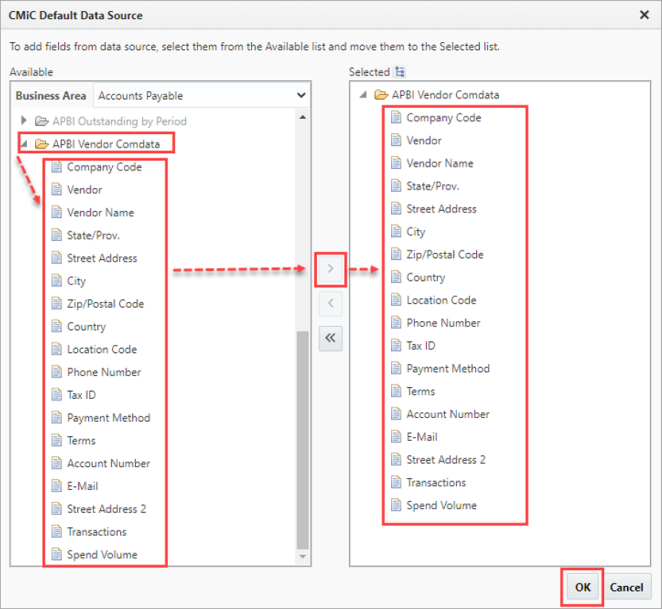Screen dimensions: 662x609
Task: Select Spend Volume in Available list
Action: click(94, 555)
